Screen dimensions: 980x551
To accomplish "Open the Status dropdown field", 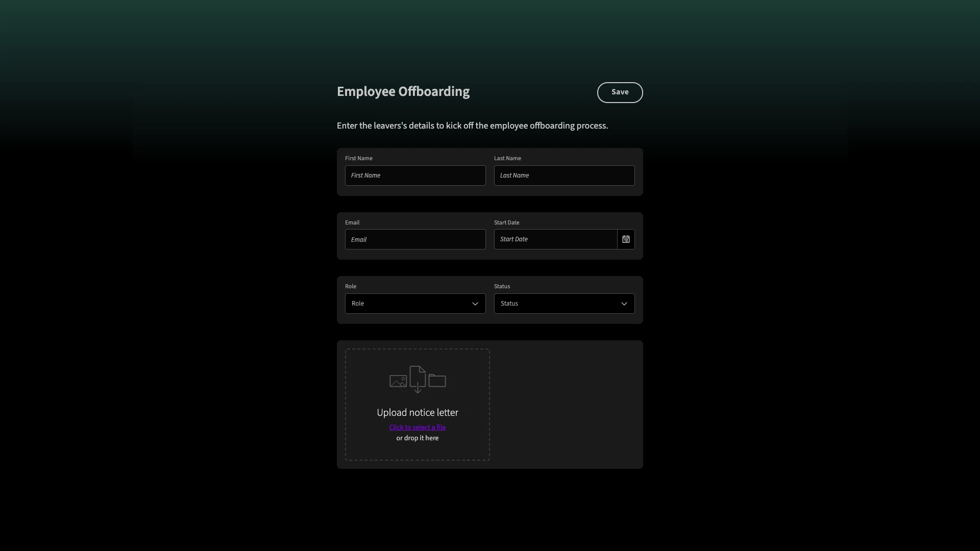I will (556, 304).
